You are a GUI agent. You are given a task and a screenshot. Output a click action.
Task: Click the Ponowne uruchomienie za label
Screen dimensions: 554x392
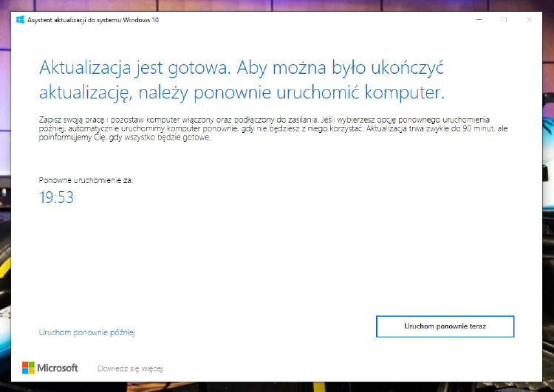(86, 180)
